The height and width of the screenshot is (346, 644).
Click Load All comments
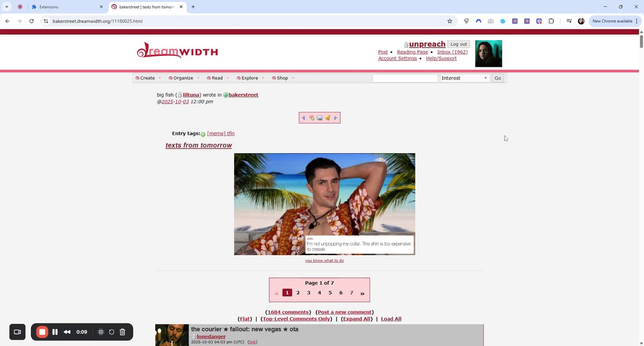tap(391, 319)
